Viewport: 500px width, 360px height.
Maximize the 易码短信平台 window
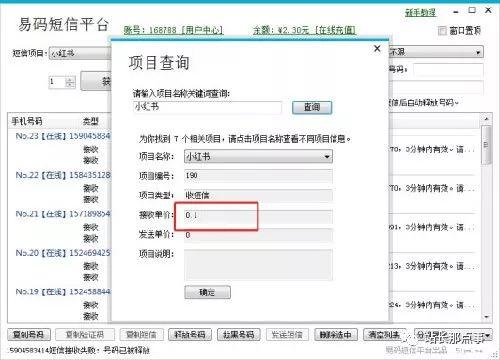pyautogui.click(x=472, y=10)
